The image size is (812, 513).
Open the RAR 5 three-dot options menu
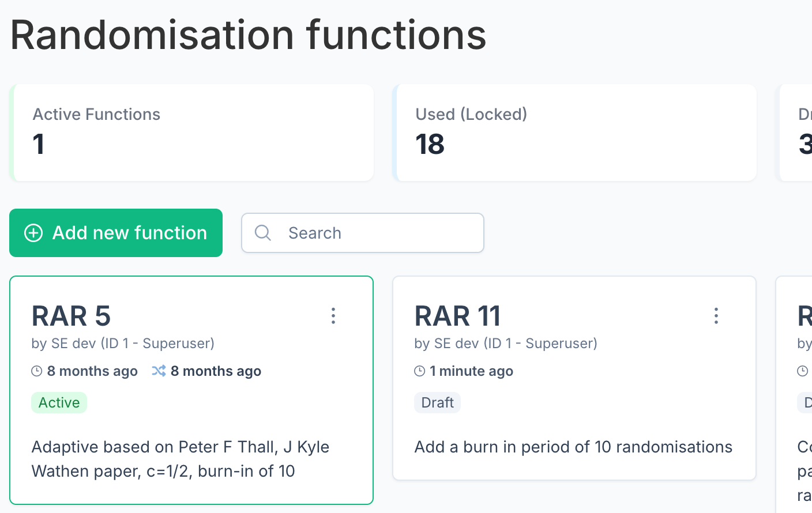tap(333, 316)
